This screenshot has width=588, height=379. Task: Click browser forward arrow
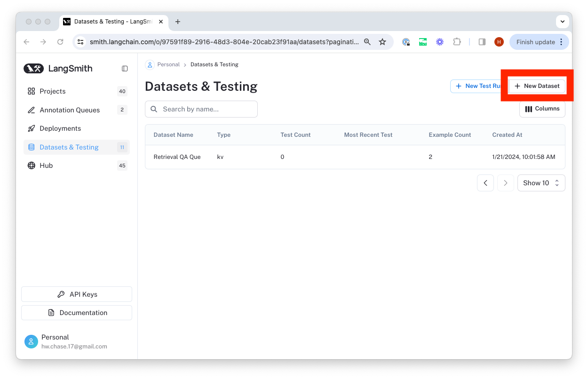pos(43,42)
